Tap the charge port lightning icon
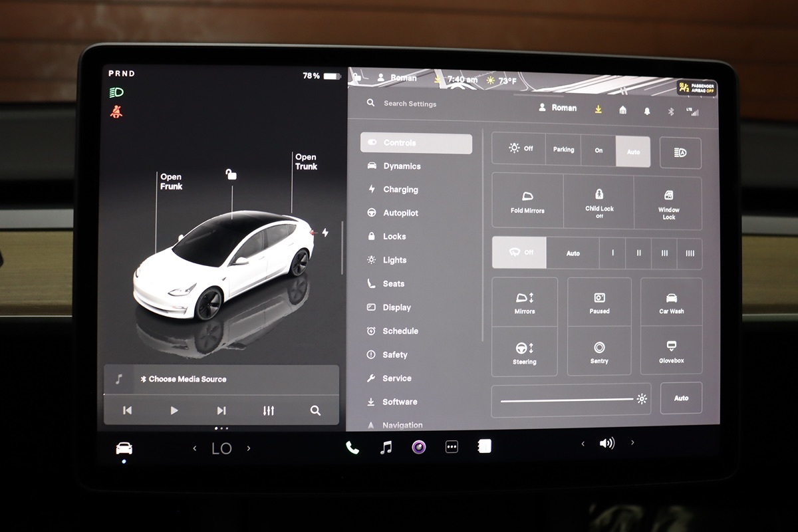Viewport: 798px width, 532px height. 325,232
